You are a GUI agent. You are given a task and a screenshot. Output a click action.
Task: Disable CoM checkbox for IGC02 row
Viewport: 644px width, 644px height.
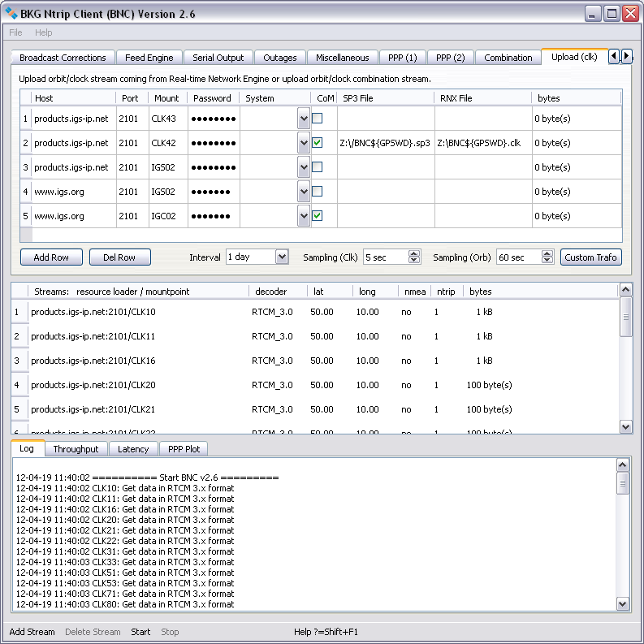[318, 216]
